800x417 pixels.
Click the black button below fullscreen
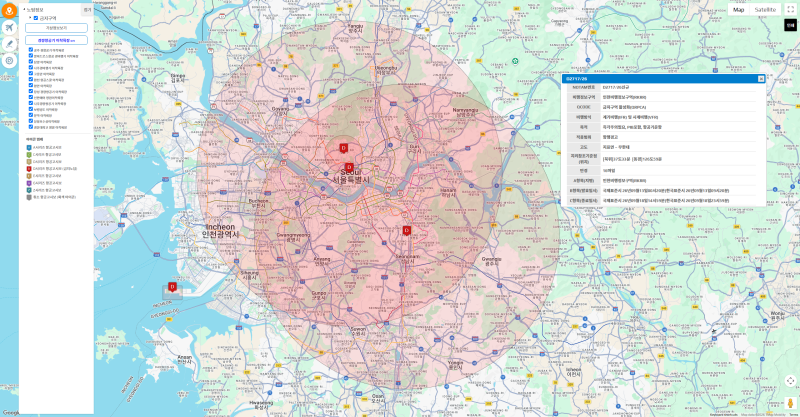790,25
